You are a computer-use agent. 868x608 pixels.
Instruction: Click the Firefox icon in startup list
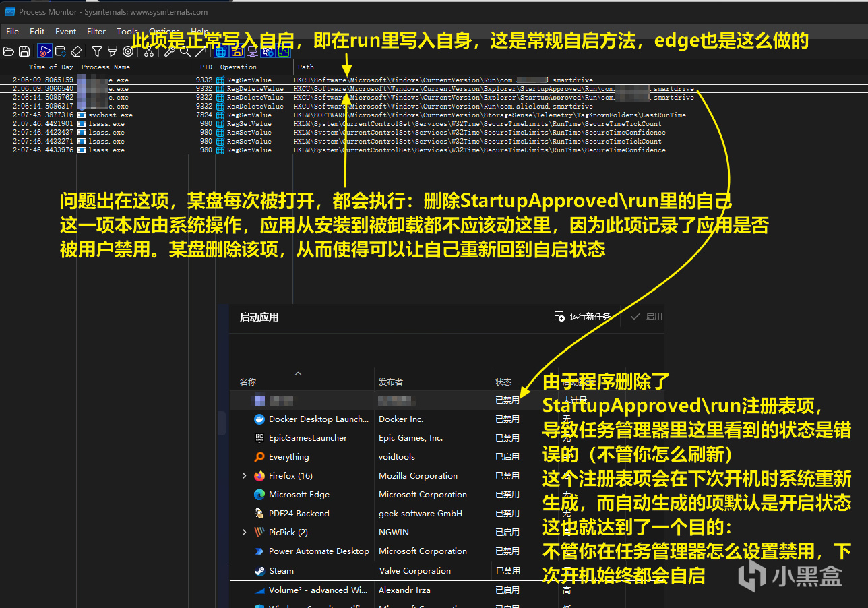point(259,476)
